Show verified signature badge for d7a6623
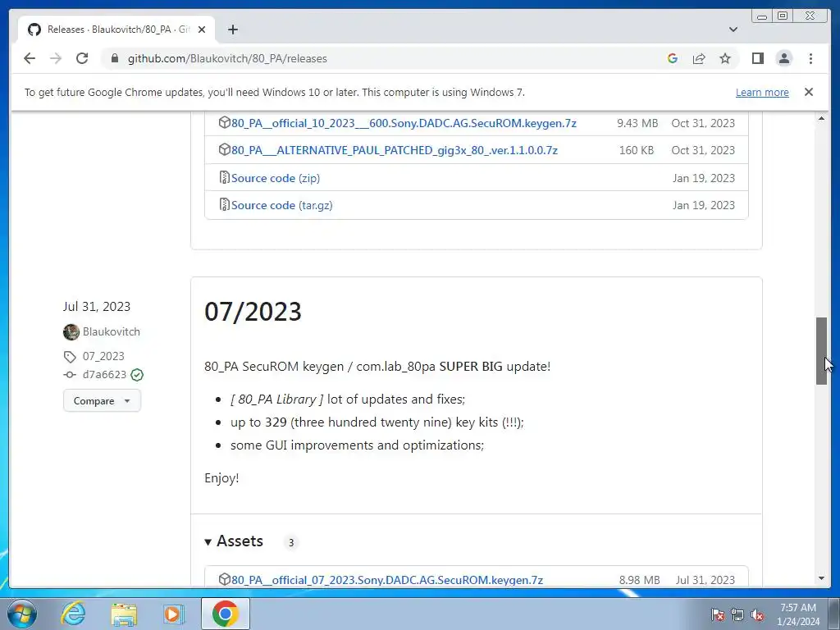Screen dimensions: 840x630 (x=137, y=375)
